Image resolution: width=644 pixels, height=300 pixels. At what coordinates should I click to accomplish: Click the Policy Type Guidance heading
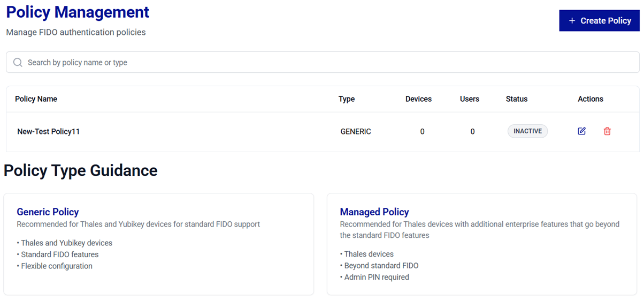pyautogui.click(x=81, y=170)
